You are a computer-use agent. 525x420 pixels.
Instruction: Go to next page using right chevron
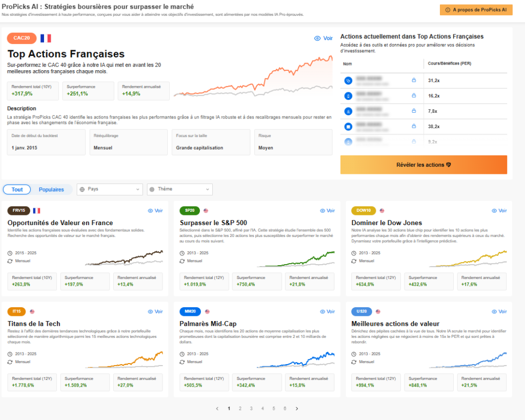pyautogui.click(x=296, y=409)
